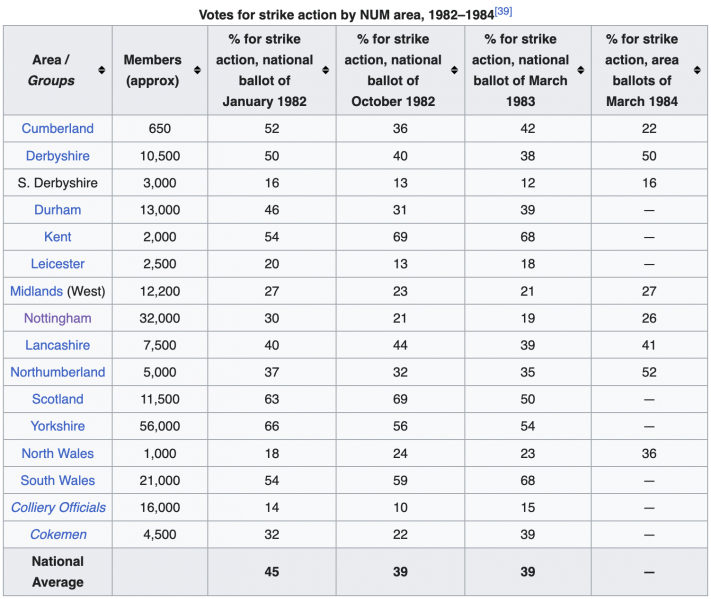Image resolution: width=711 pixels, height=599 pixels.
Task: Visit the Nottingham link
Action: 58,318
